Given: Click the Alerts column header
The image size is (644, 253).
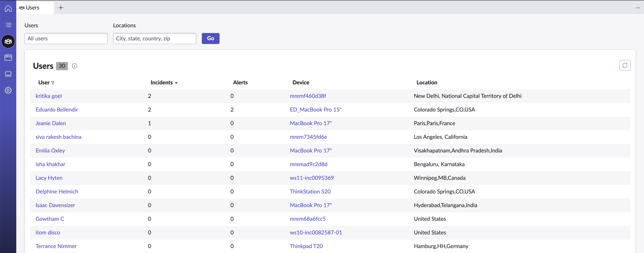Looking at the screenshot, I should click(240, 82).
